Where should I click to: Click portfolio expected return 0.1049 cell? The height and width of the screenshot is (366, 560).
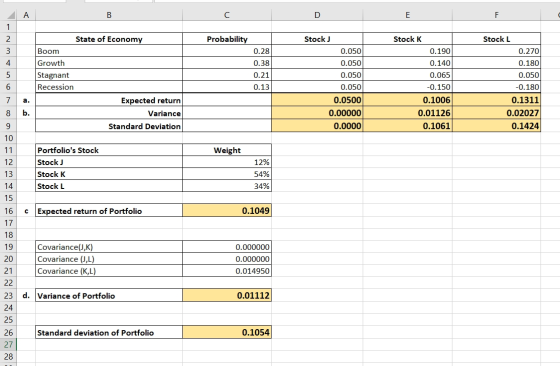(x=227, y=211)
